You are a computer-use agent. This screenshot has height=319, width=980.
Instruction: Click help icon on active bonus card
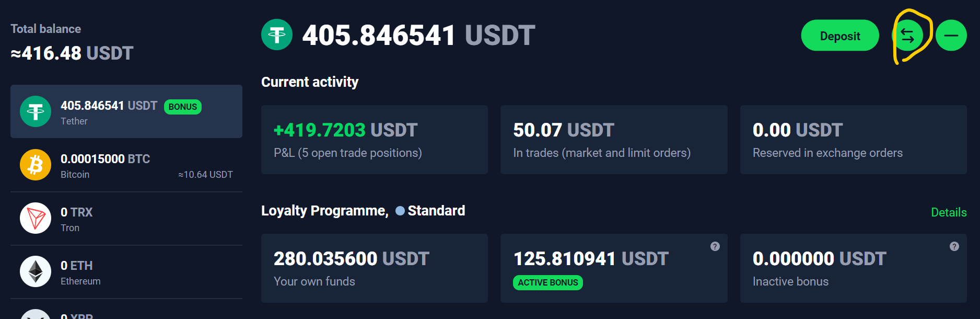pos(715,246)
